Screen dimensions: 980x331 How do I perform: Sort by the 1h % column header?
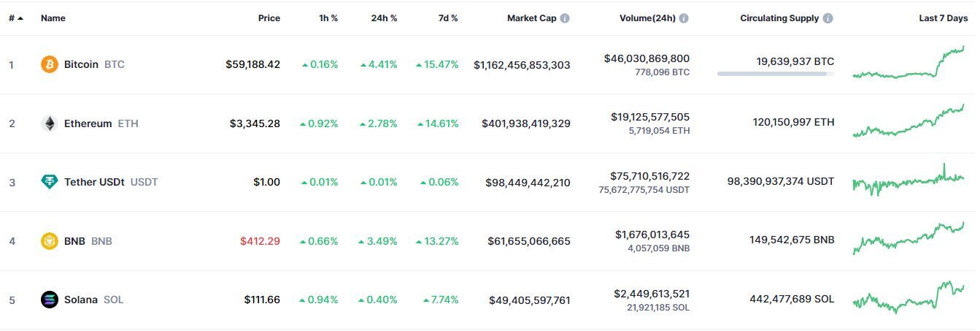point(328,18)
